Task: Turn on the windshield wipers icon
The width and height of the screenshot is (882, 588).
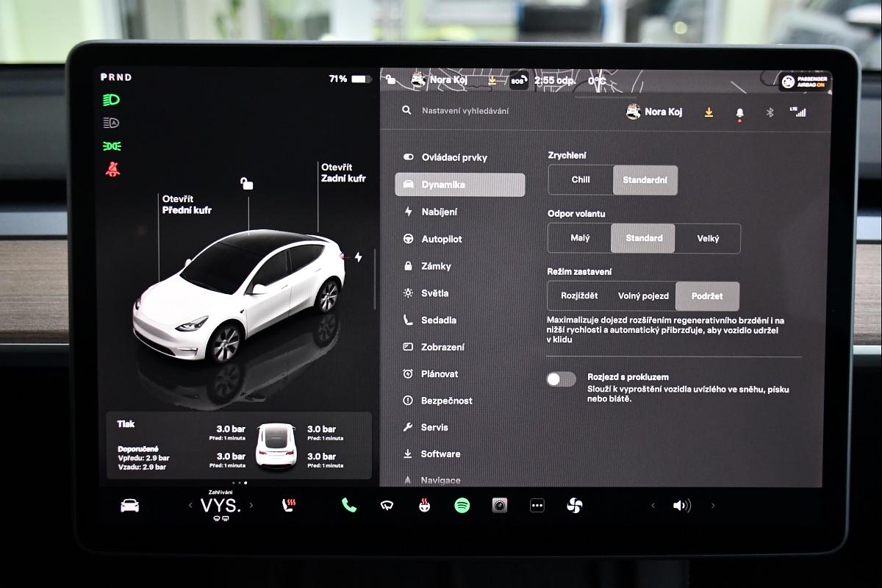Action: coord(387,505)
